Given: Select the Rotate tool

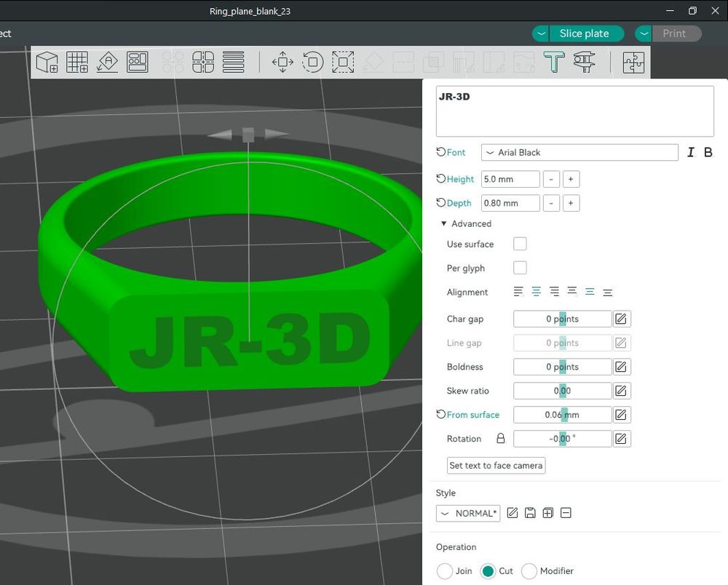Looking at the screenshot, I should [313, 62].
